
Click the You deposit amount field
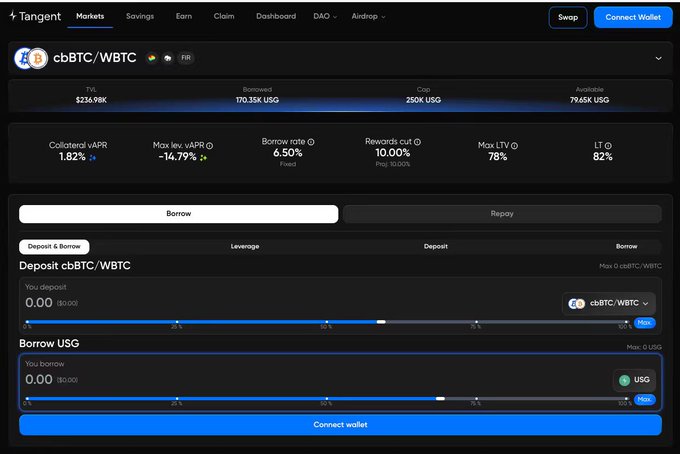click(x=39, y=303)
